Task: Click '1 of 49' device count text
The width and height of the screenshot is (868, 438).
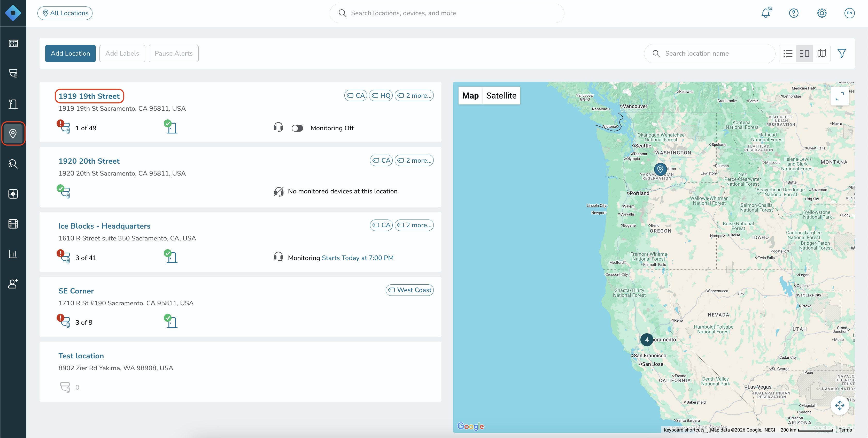Action: [x=86, y=128]
